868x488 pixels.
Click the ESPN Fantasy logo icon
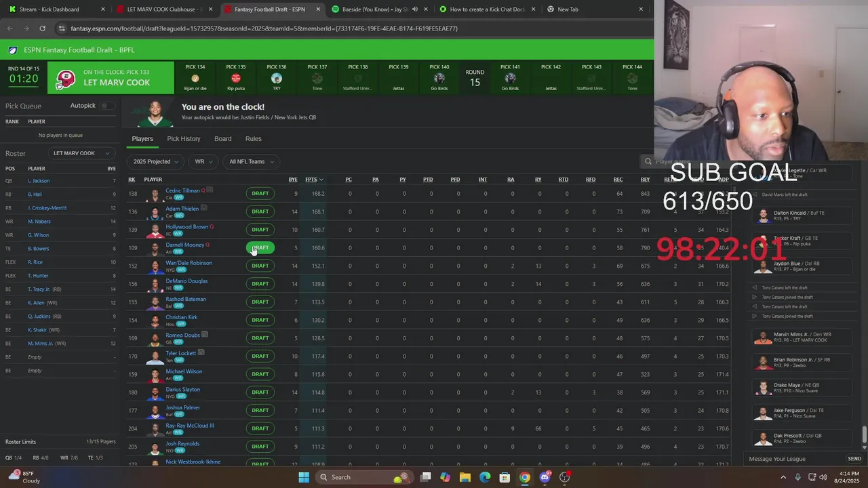(13, 50)
